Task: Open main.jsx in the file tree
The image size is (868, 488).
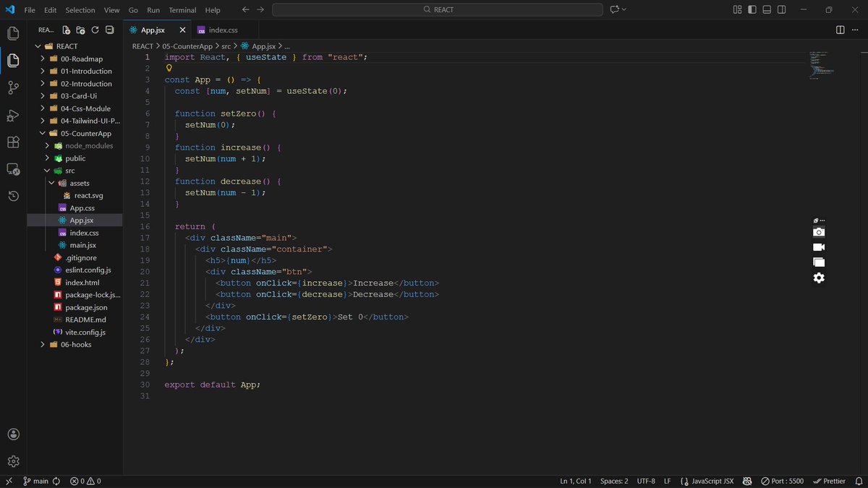Action: coord(82,245)
